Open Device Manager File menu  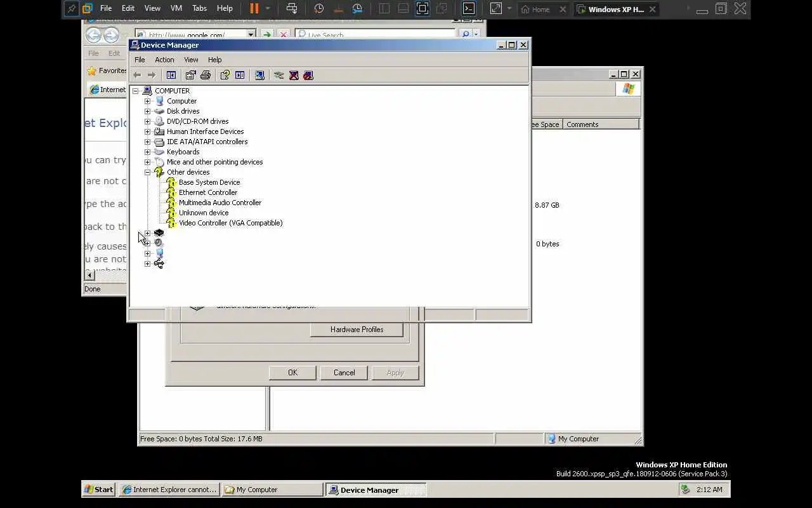140,60
